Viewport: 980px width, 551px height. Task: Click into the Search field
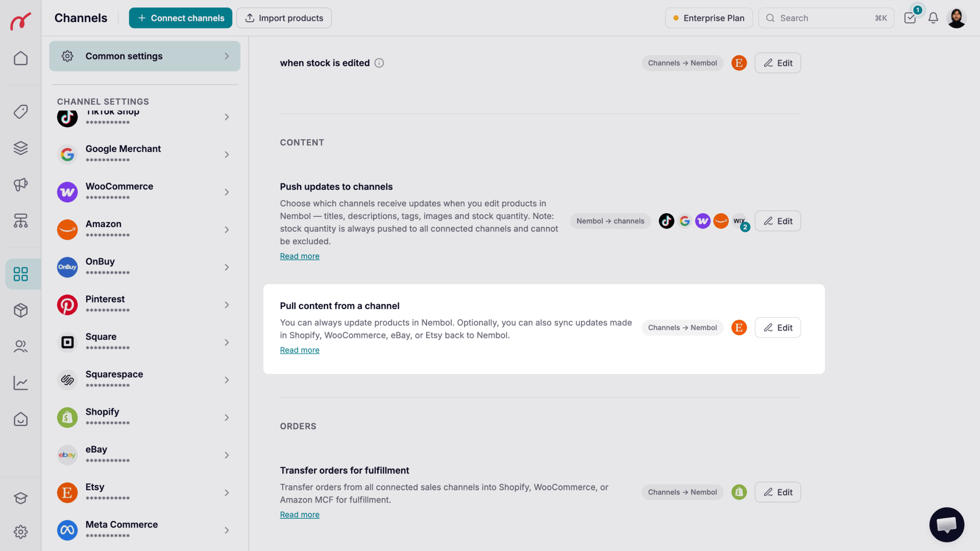point(826,18)
